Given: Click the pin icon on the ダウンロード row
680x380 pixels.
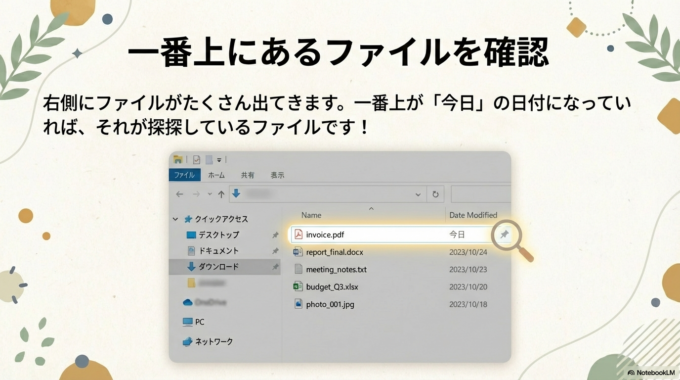Looking at the screenshot, I should (275, 267).
